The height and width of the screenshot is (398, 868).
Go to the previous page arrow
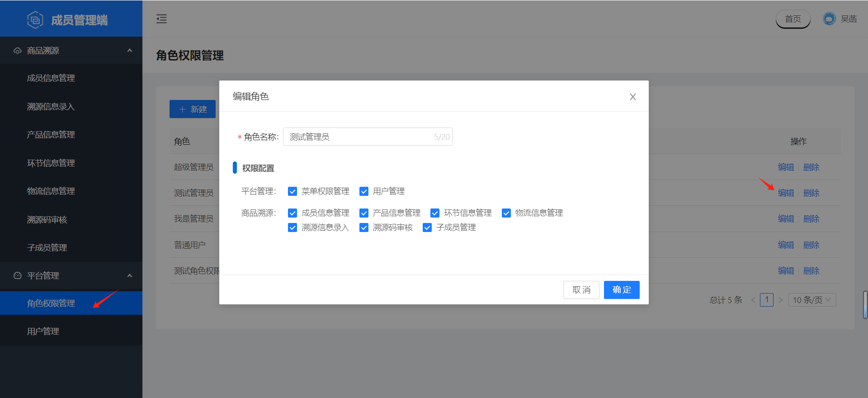tap(753, 300)
